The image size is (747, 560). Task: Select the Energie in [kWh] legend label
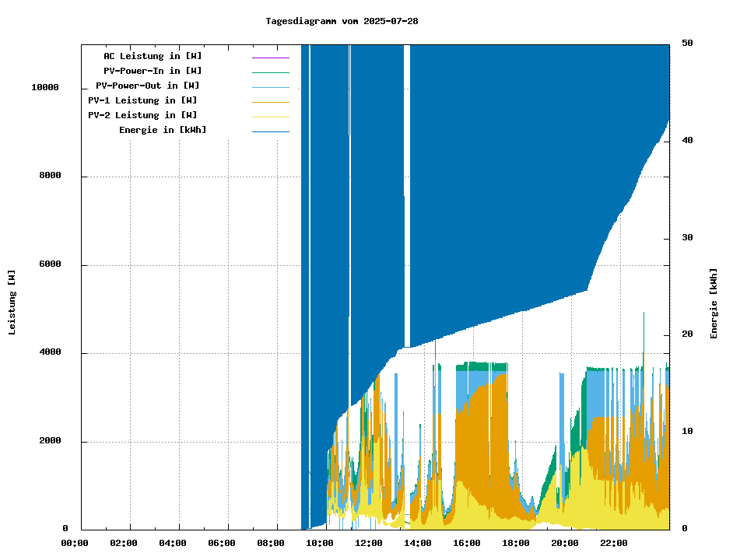[x=163, y=130]
